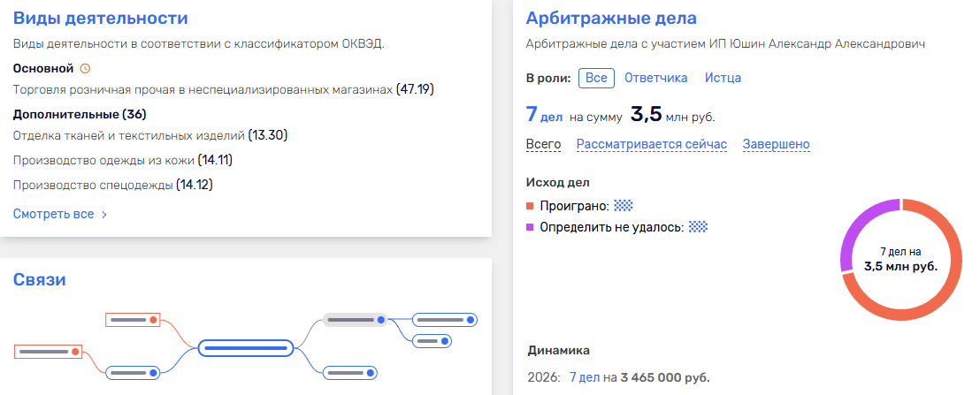Open the Виды деятельности section heading
The image size is (980, 395).
[100, 19]
